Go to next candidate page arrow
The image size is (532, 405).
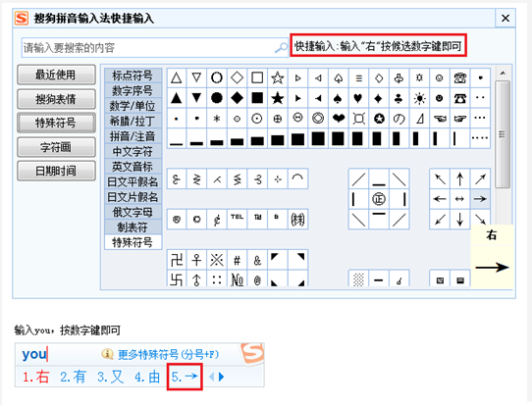click(222, 377)
